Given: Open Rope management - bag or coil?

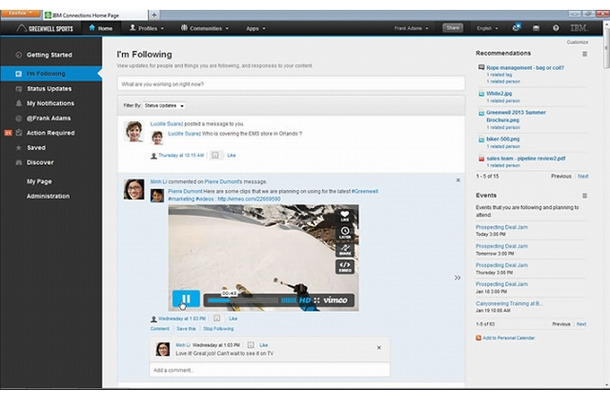Looking at the screenshot, I should (x=525, y=68).
